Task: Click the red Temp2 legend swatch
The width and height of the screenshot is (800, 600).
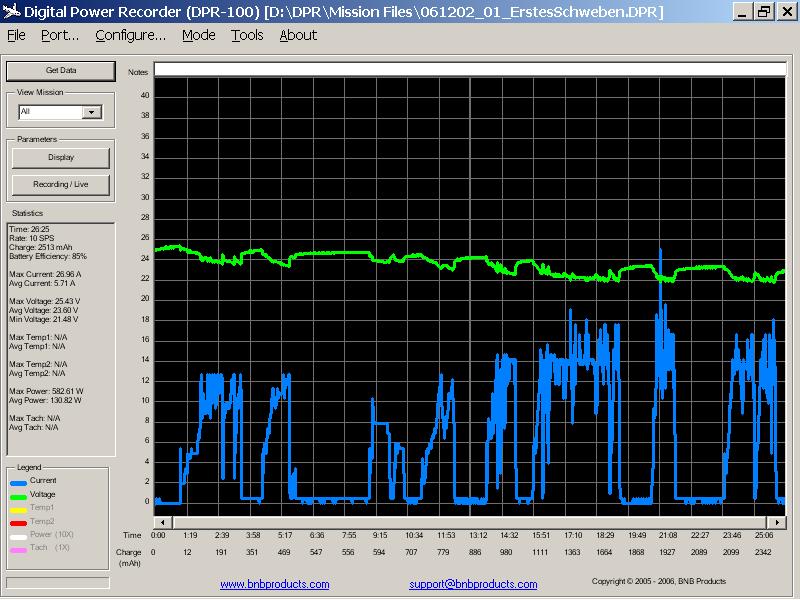Action: click(x=18, y=523)
